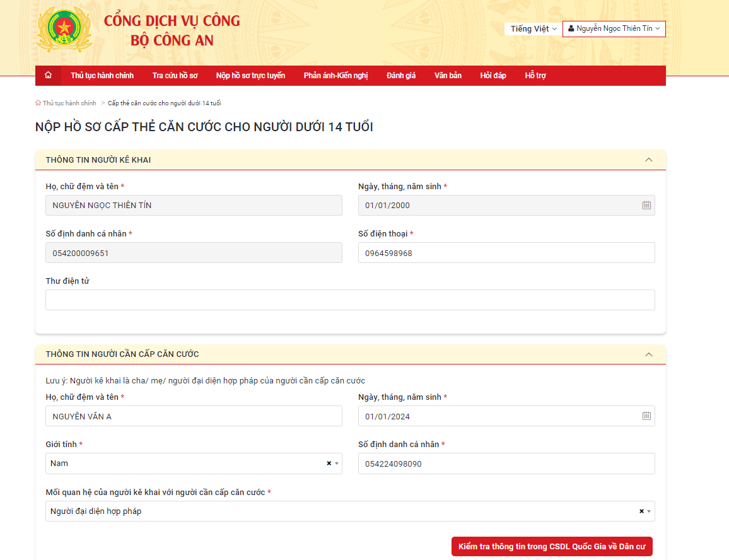Click the Thư điện tử input field
This screenshot has width=729, height=560.
[x=350, y=300]
